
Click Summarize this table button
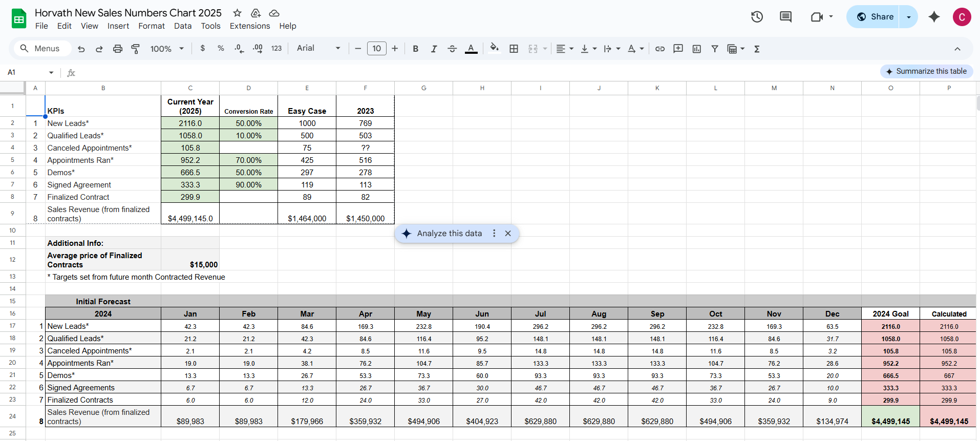927,71
